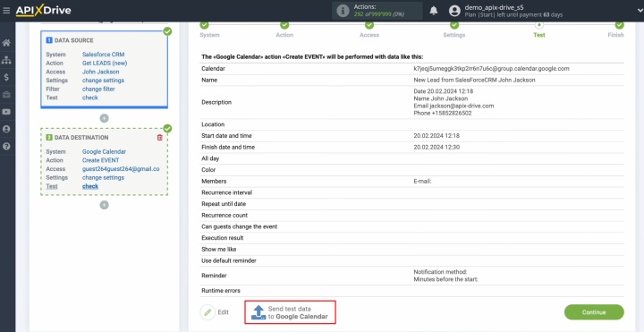The image size is (644, 332).
Task: Click change settings in Data Source
Action: coord(103,81)
